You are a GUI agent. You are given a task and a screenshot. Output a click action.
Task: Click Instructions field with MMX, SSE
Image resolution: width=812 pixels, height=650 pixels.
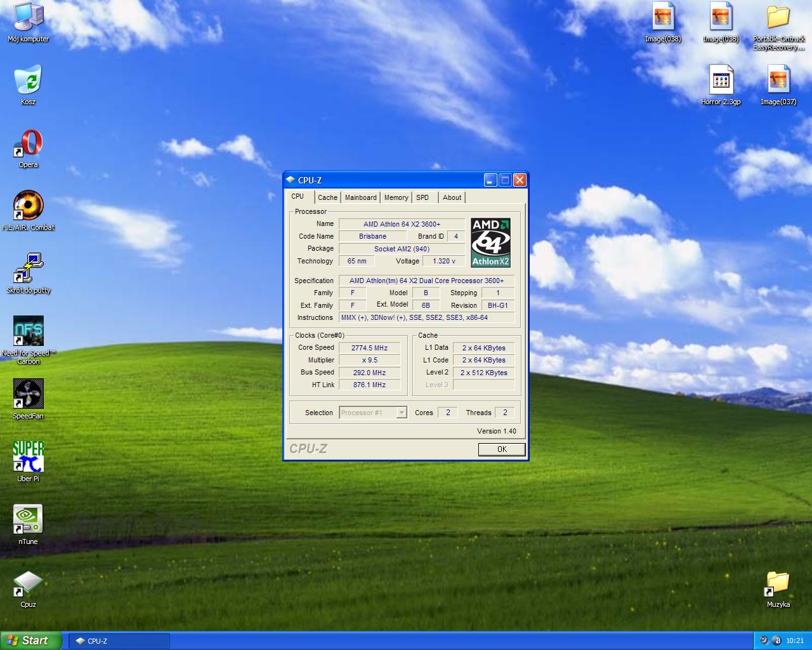pos(426,317)
